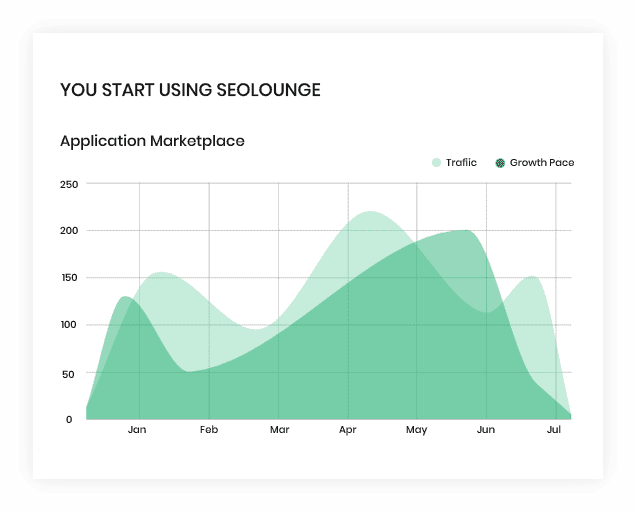The image size is (636, 512).
Task: Select the 200 y-axis value label
Action: (x=69, y=231)
